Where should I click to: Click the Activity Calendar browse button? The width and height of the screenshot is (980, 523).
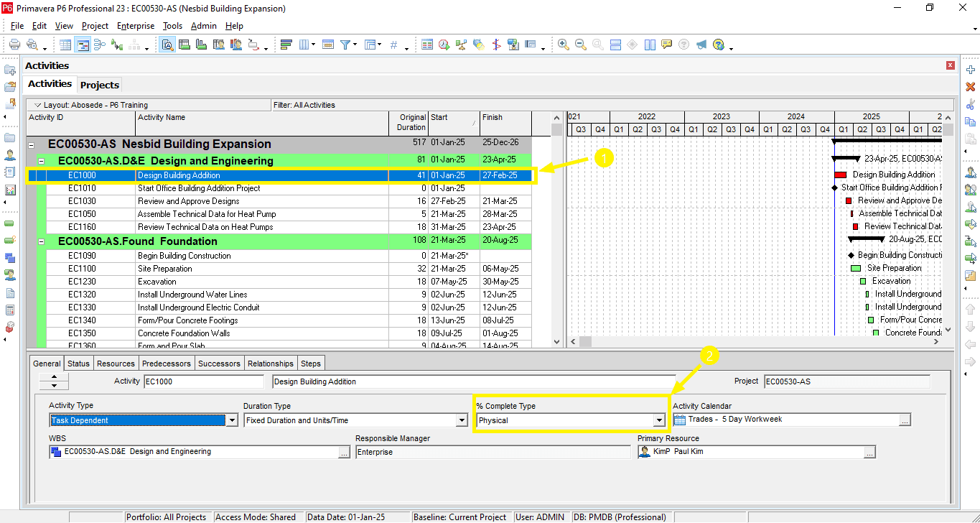905,421
